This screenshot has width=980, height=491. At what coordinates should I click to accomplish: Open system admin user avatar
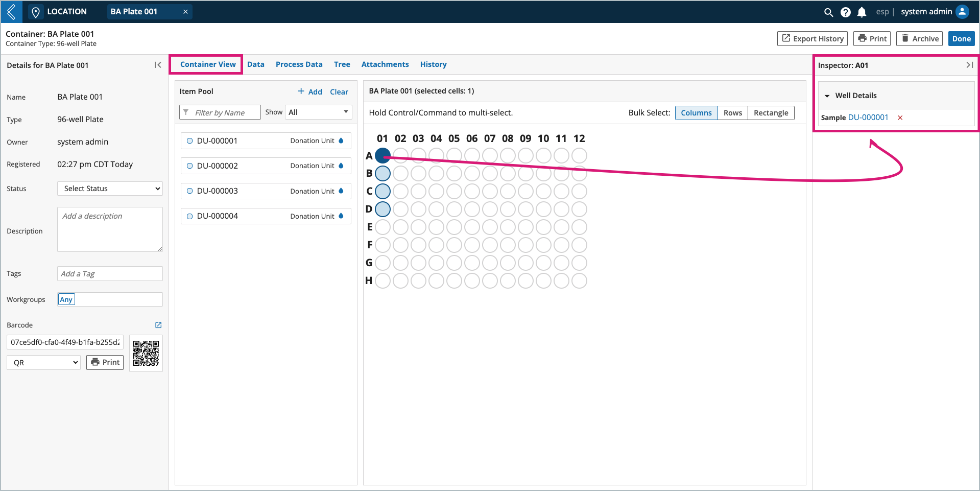(962, 11)
